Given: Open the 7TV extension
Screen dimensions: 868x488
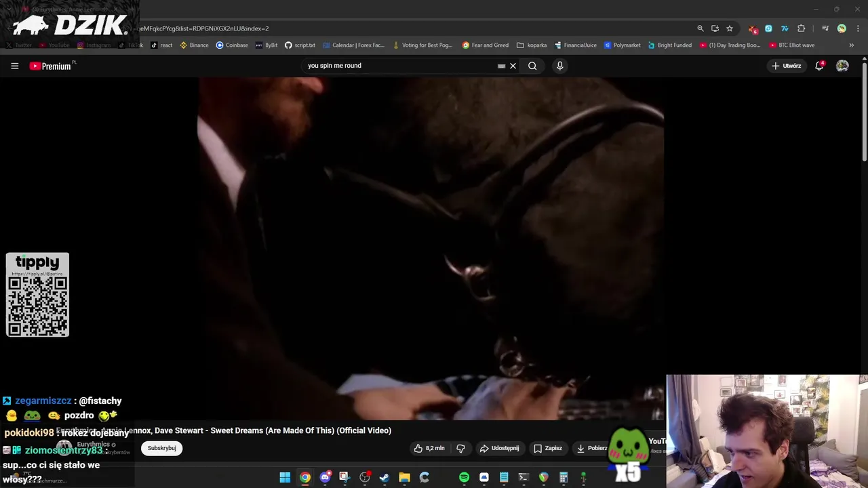Looking at the screenshot, I should coord(785,28).
